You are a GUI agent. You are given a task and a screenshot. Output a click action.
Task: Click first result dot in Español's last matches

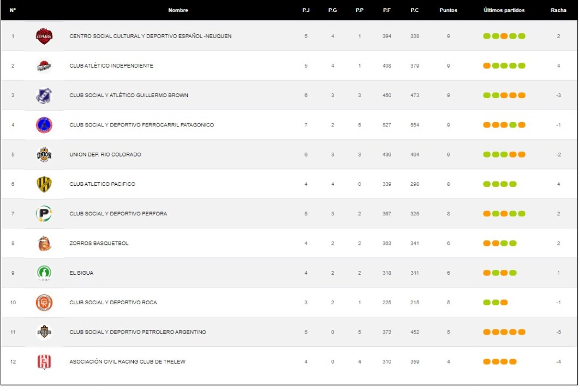click(x=487, y=37)
